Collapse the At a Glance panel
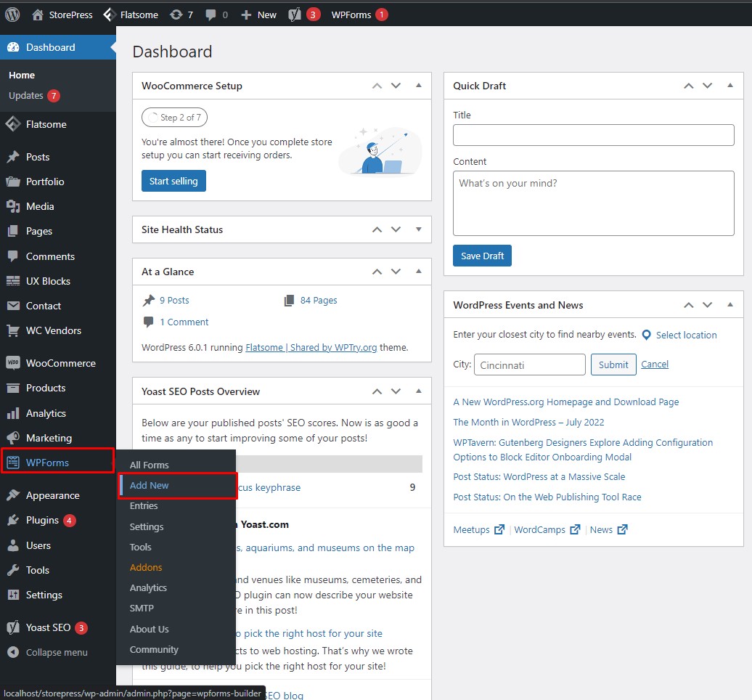 (x=419, y=272)
